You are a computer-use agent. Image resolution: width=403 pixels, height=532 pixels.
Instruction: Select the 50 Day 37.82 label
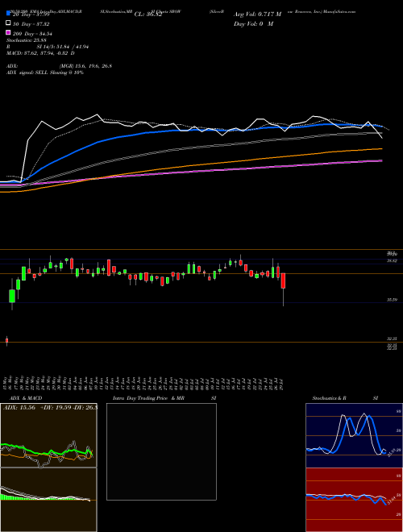click(31, 24)
